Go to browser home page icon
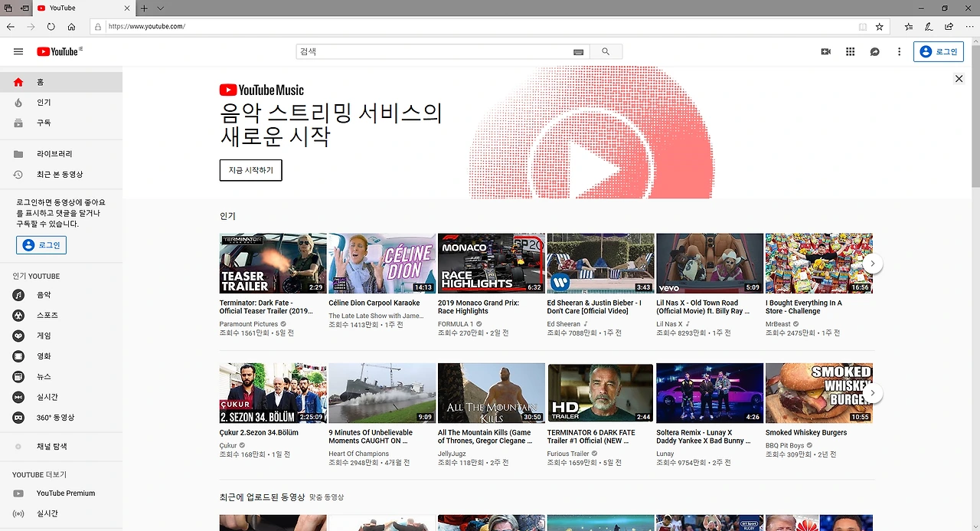 [x=71, y=26]
